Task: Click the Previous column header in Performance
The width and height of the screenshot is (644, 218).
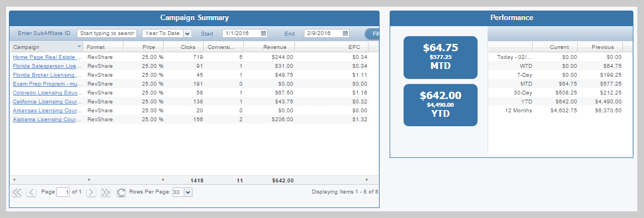Action: [x=600, y=47]
